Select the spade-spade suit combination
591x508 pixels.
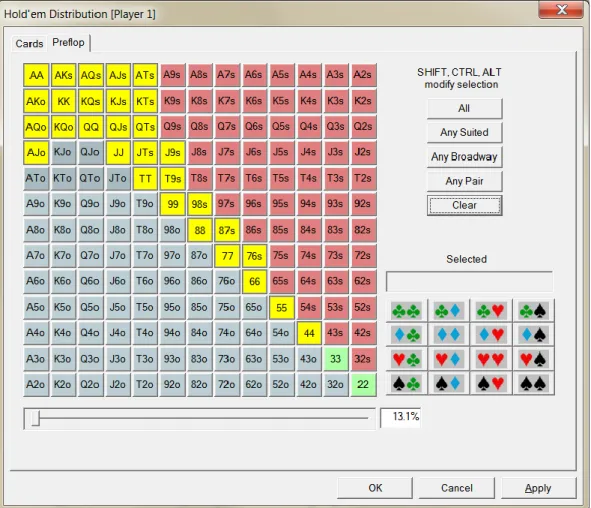tap(533, 383)
